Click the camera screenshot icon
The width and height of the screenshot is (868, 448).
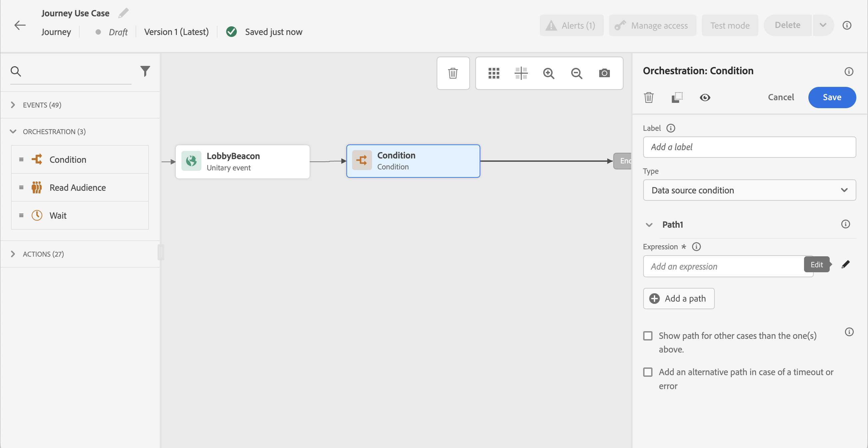click(x=604, y=73)
